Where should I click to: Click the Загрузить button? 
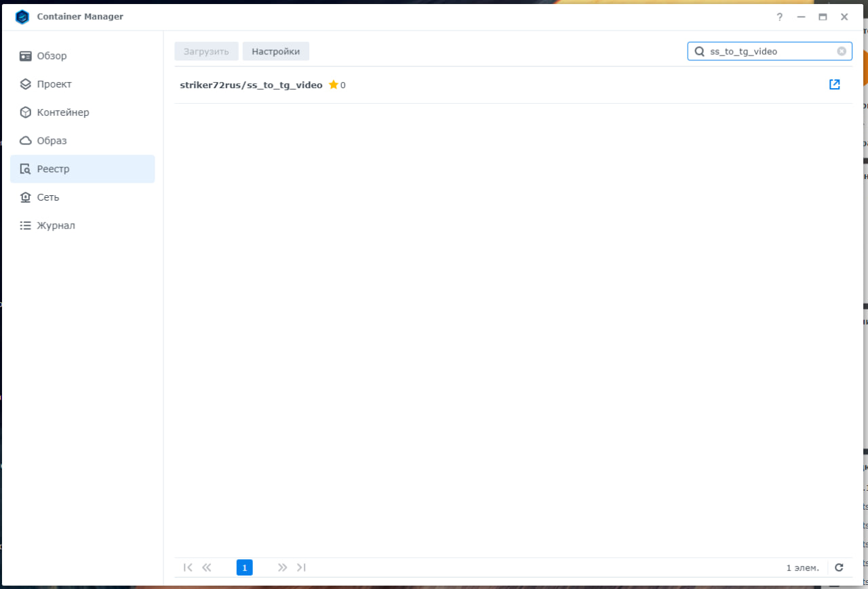(x=206, y=52)
